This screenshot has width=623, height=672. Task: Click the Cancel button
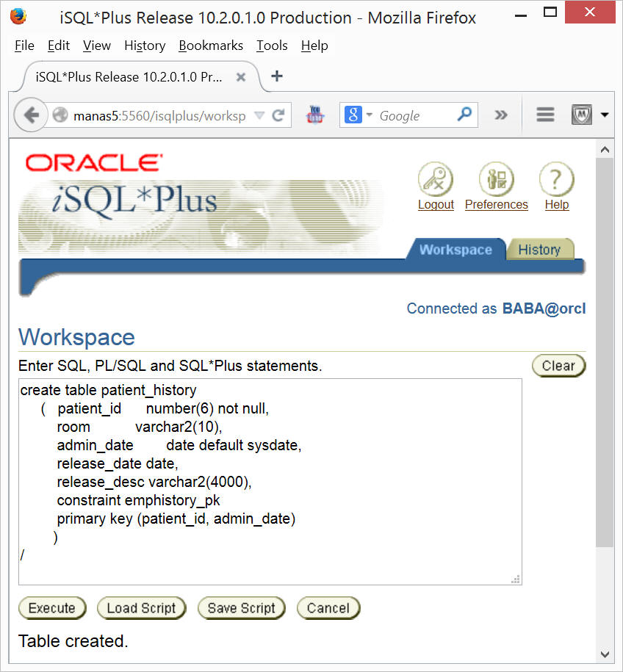pos(328,608)
